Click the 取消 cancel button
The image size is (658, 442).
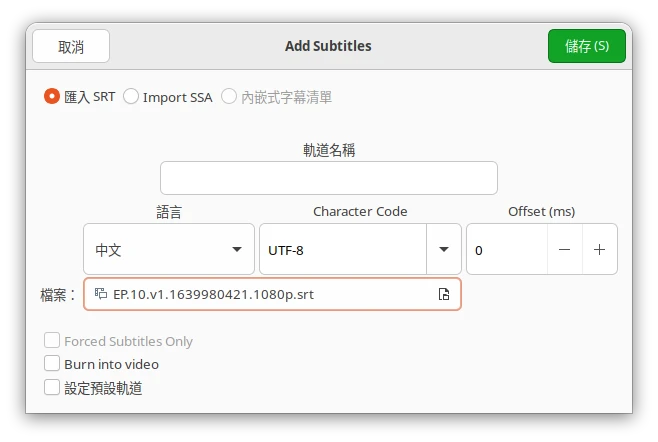(71, 46)
